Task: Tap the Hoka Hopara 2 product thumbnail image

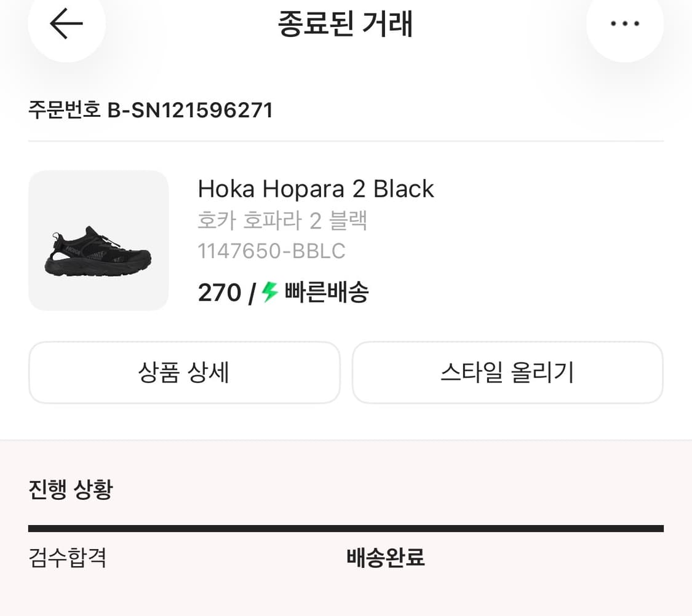Action: click(x=98, y=240)
